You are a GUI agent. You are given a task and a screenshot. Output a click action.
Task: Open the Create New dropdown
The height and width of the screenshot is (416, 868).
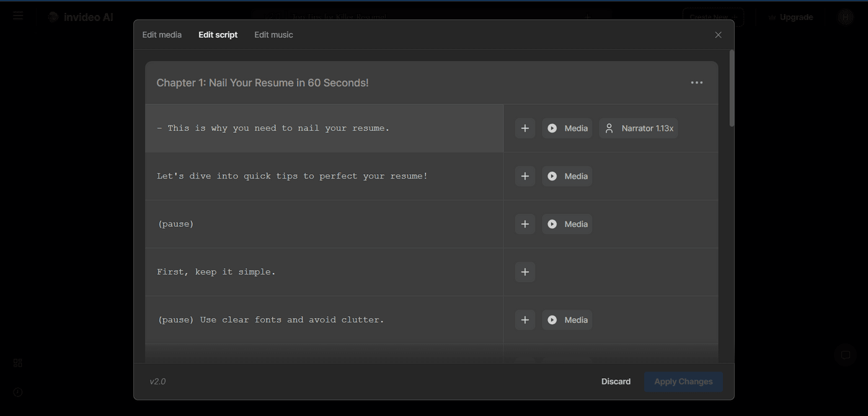pyautogui.click(x=713, y=17)
